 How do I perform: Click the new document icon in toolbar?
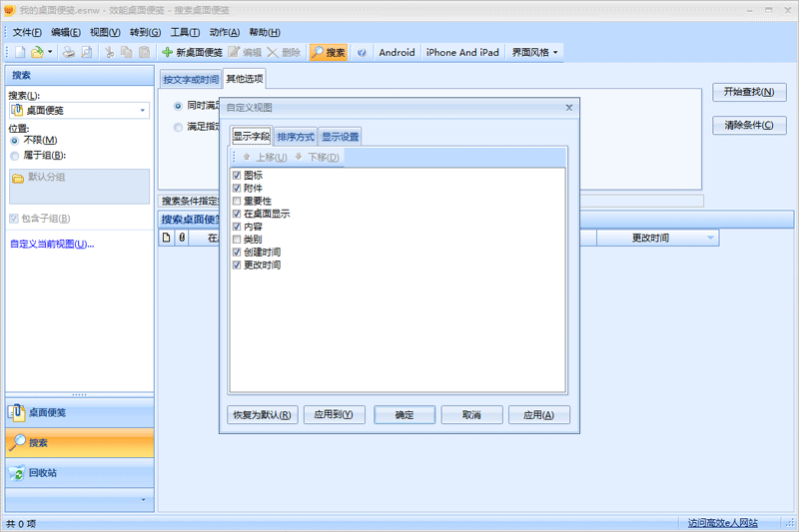(21, 52)
